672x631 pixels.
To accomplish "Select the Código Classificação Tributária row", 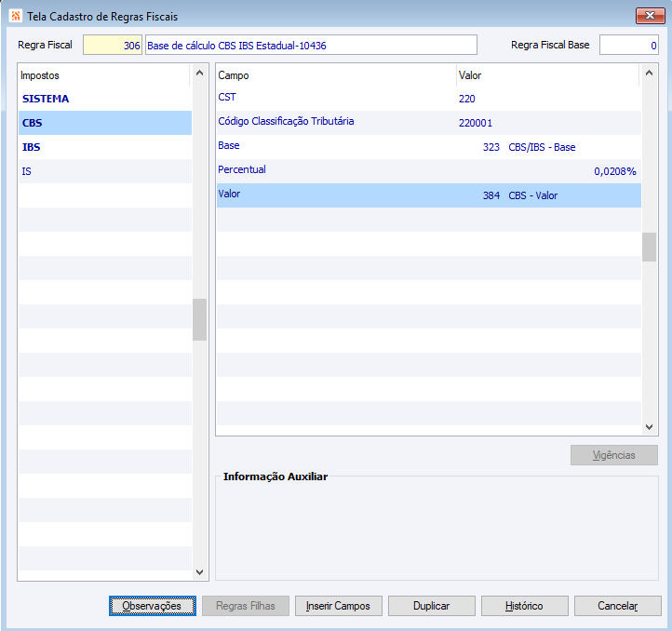I will pyautogui.click(x=428, y=123).
